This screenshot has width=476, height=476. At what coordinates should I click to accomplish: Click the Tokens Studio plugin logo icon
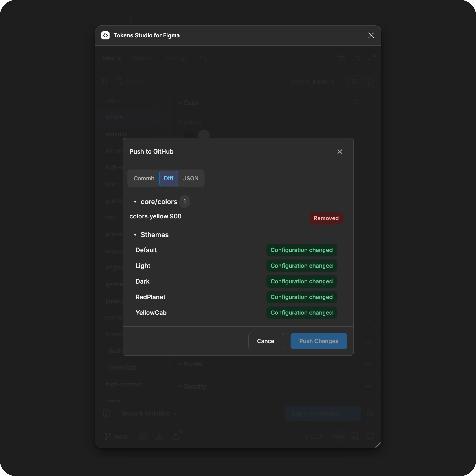[x=105, y=35]
